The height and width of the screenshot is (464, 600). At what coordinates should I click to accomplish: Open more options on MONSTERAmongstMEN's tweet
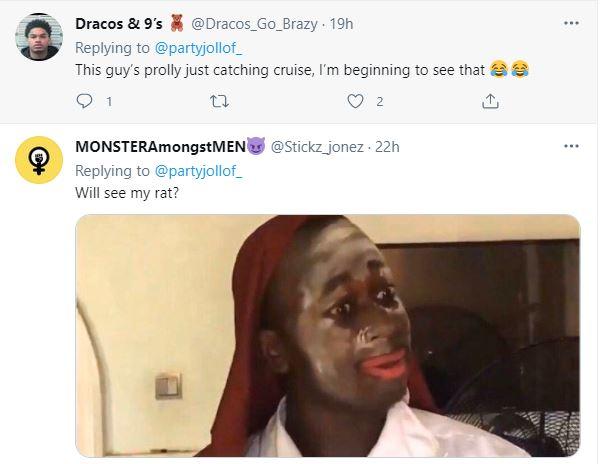[571, 146]
